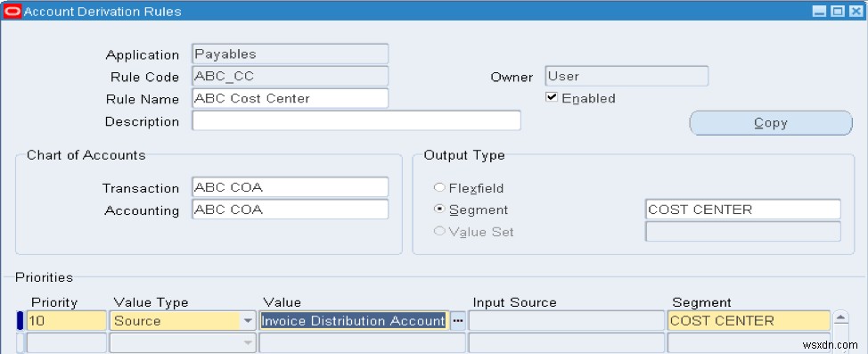Image resolution: width=868 pixels, height=354 pixels.
Task: Click empty Input Source field in second row
Action: 567,343
